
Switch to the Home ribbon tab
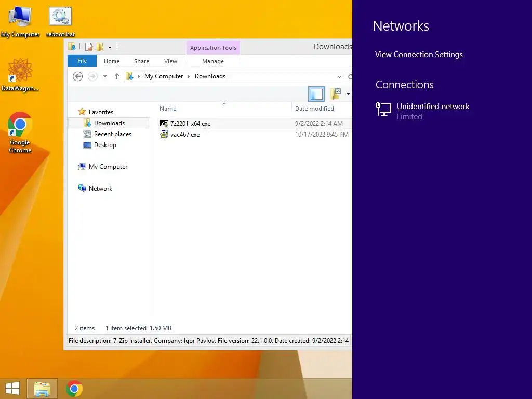pyautogui.click(x=112, y=61)
